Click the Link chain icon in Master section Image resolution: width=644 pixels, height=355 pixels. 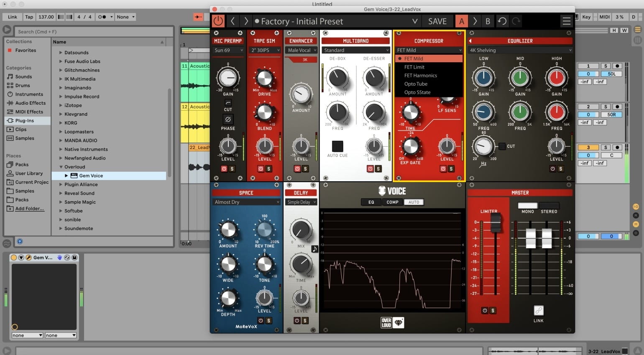(x=539, y=310)
